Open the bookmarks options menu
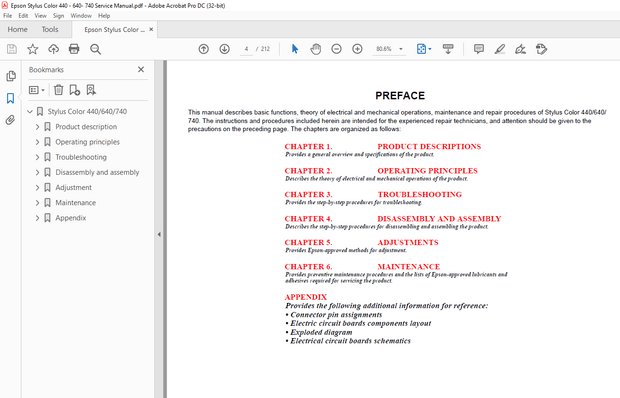Screen dimensions: 620x398 coord(36,90)
